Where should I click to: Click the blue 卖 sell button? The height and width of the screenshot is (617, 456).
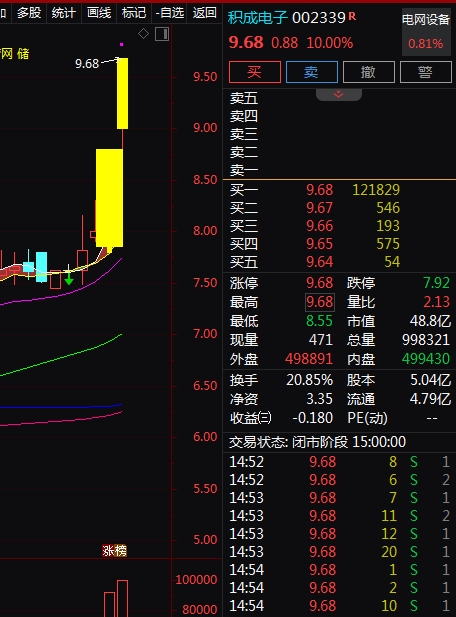(312, 72)
